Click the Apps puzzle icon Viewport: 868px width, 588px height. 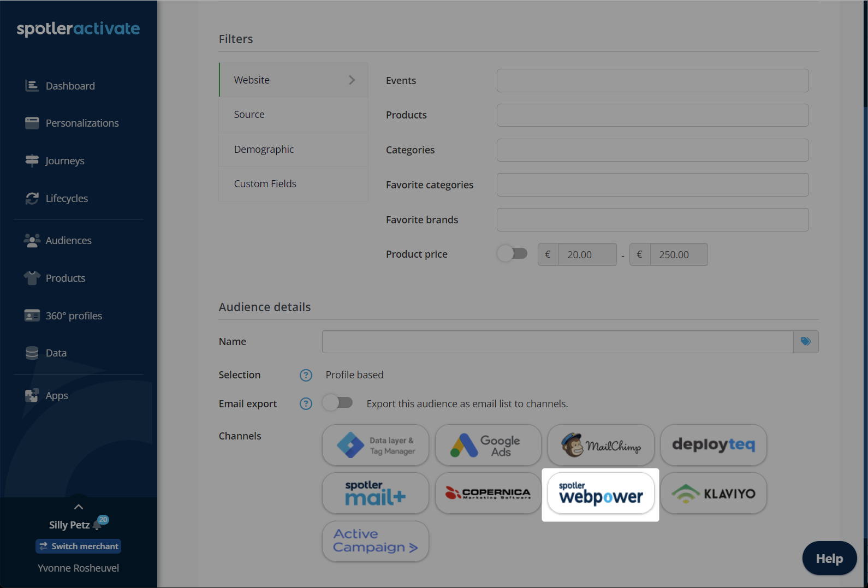pos(32,395)
